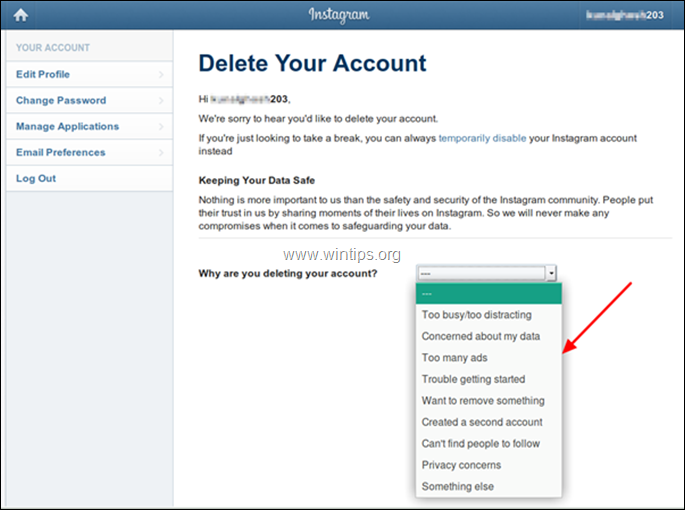685x510 pixels.
Task: Follow the temporarily disable link
Action: coord(482,139)
